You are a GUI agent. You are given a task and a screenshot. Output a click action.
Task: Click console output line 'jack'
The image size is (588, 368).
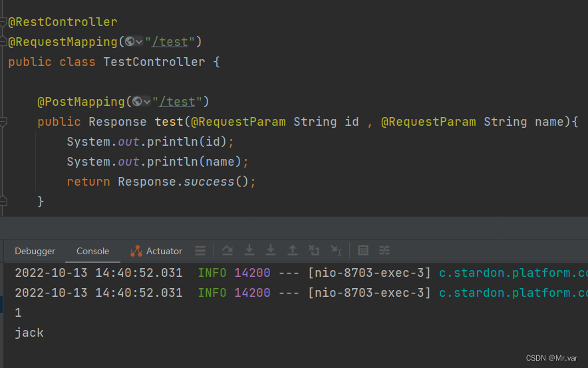(x=29, y=333)
